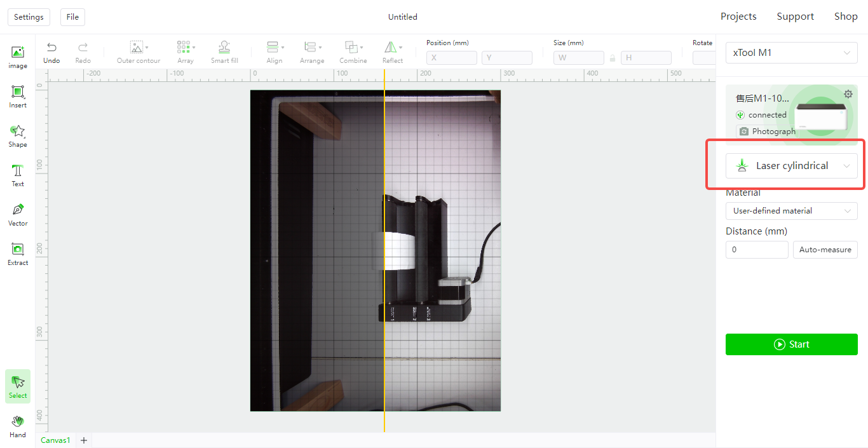Click the Auto-measure button
This screenshot has height=448, width=868.
click(825, 250)
